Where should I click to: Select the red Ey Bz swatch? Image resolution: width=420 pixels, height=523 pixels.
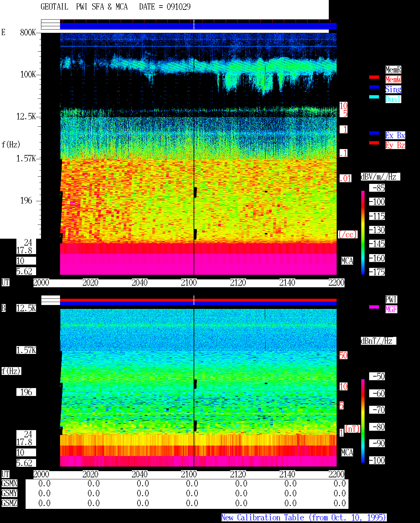pos(374,143)
